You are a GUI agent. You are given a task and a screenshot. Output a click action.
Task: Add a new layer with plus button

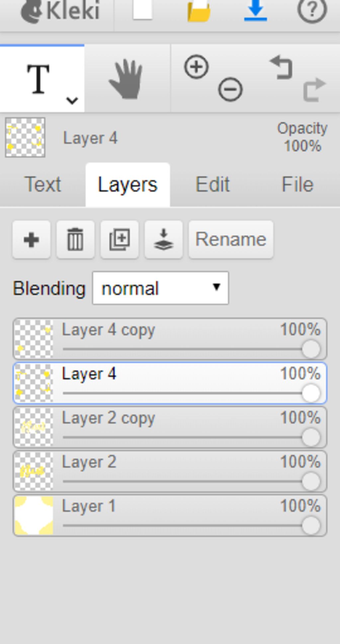click(32, 239)
